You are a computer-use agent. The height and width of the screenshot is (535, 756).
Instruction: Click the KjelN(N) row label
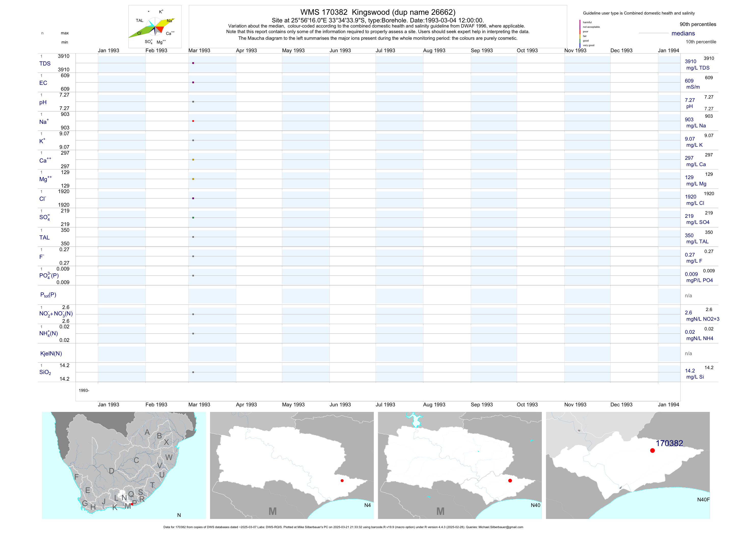tap(51, 354)
